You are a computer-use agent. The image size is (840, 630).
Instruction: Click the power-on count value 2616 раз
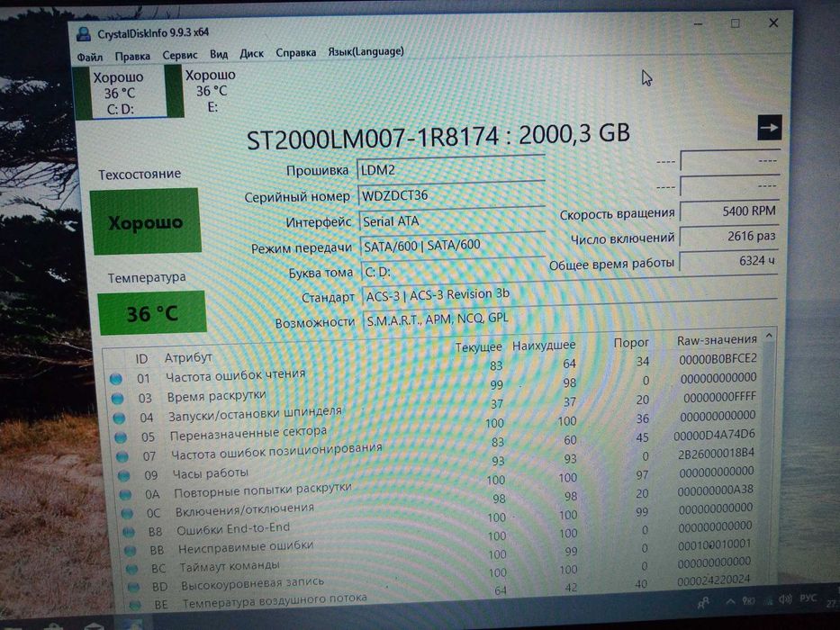tap(729, 237)
